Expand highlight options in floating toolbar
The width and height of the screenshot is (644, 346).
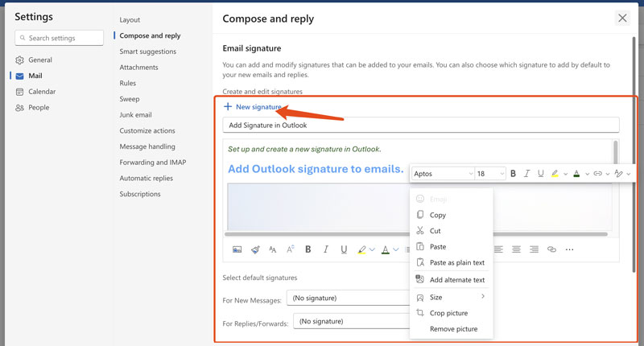tap(566, 174)
